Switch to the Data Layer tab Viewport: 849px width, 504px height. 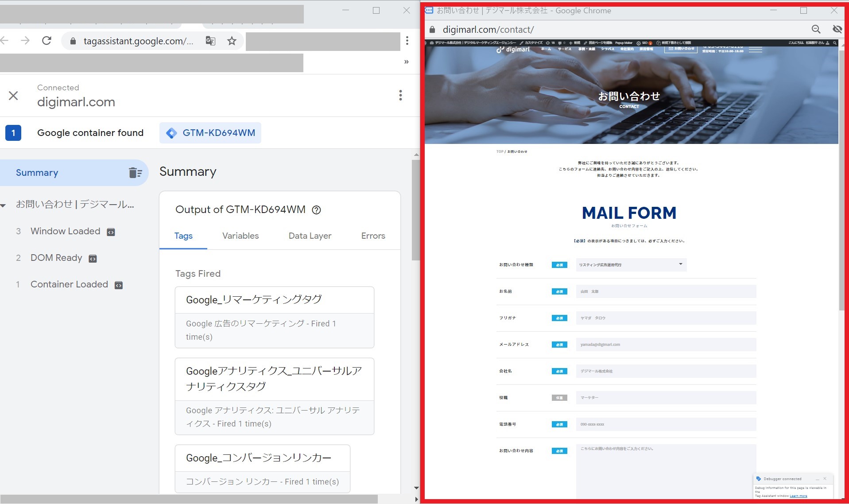pos(310,236)
